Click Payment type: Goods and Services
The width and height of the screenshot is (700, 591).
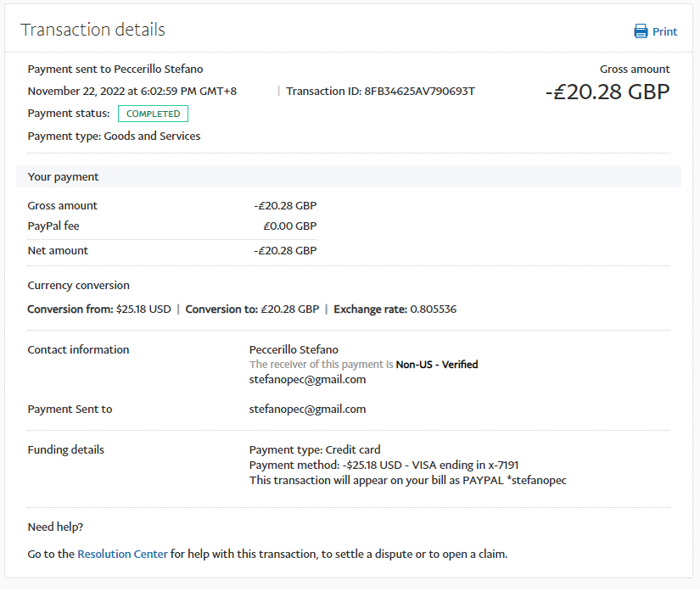(114, 136)
